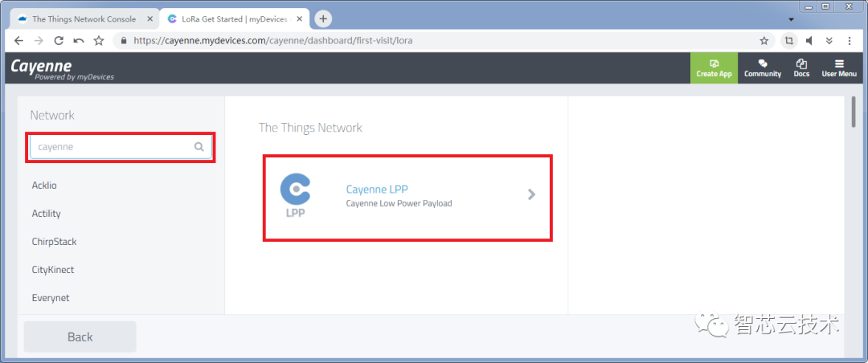Select the LoRa Get Started myDevices tab

[235, 18]
